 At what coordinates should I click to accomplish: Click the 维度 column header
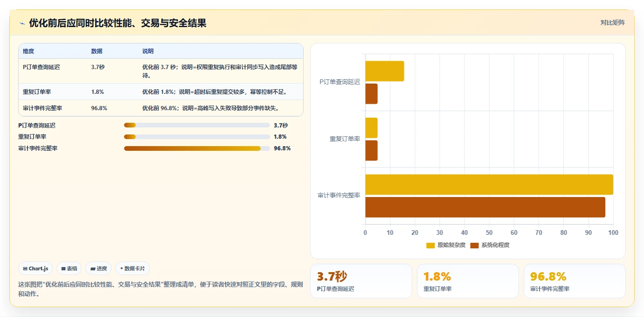[x=28, y=51]
